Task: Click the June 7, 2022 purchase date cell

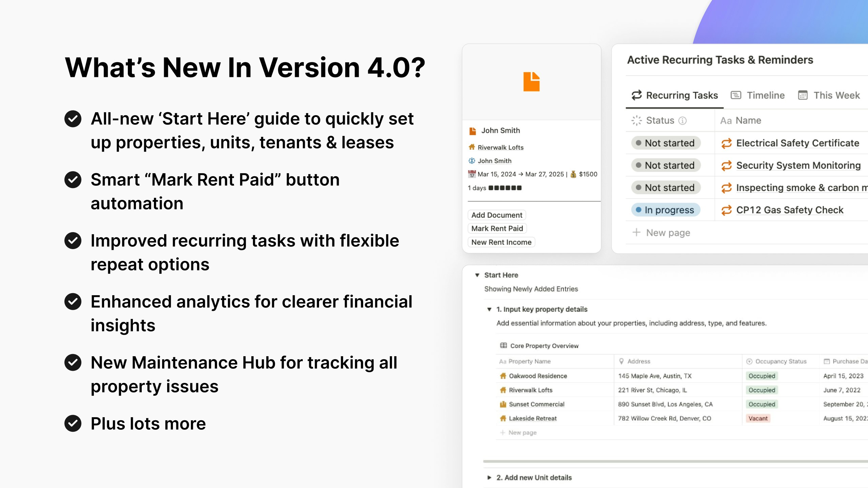Action: coord(844,390)
